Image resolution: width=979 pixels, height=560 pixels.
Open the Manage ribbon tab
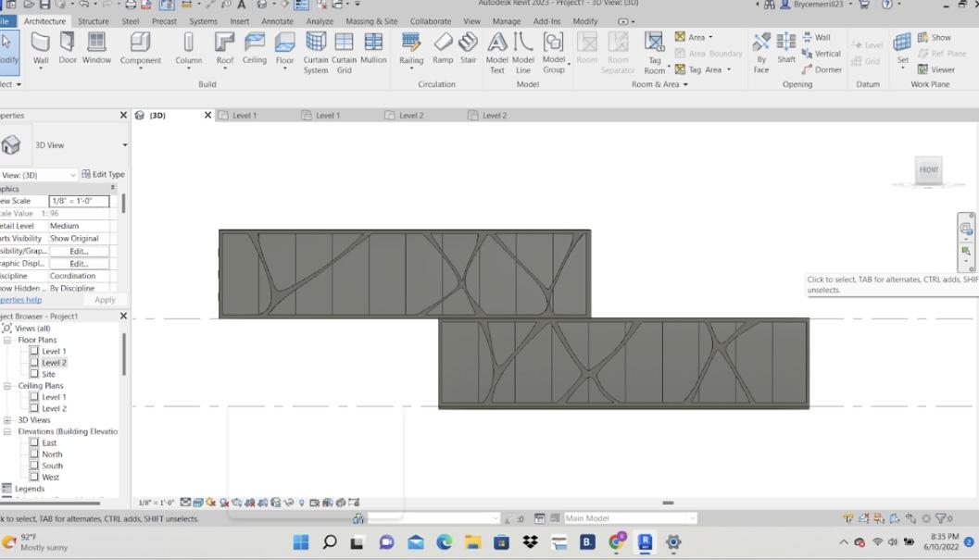[x=507, y=21]
